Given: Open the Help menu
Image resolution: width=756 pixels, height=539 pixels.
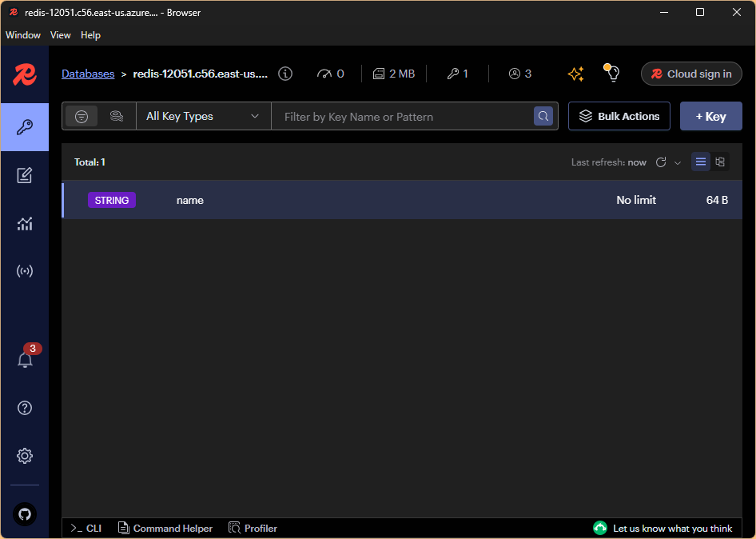Looking at the screenshot, I should [90, 35].
